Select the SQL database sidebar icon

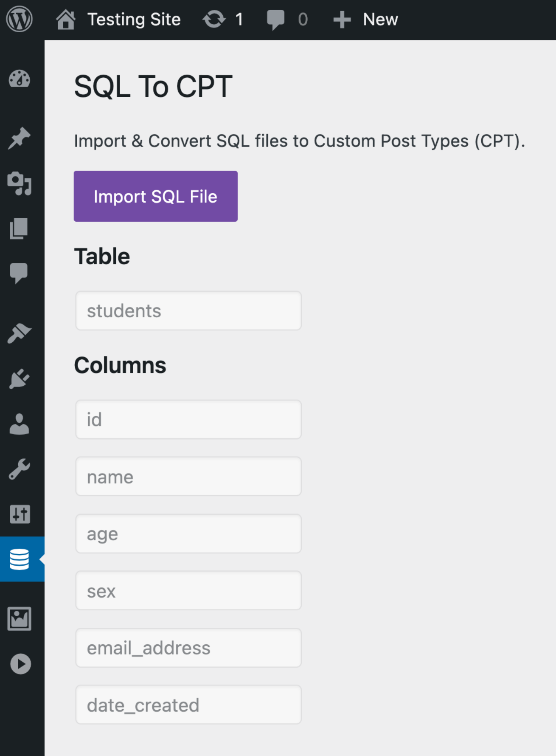[x=20, y=559]
